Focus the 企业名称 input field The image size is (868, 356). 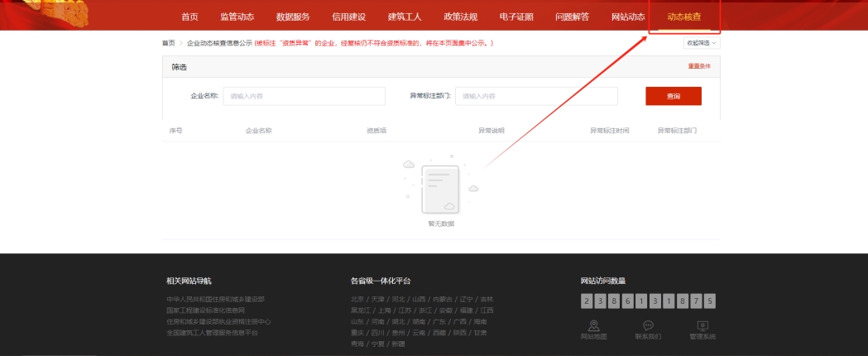tap(305, 96)
